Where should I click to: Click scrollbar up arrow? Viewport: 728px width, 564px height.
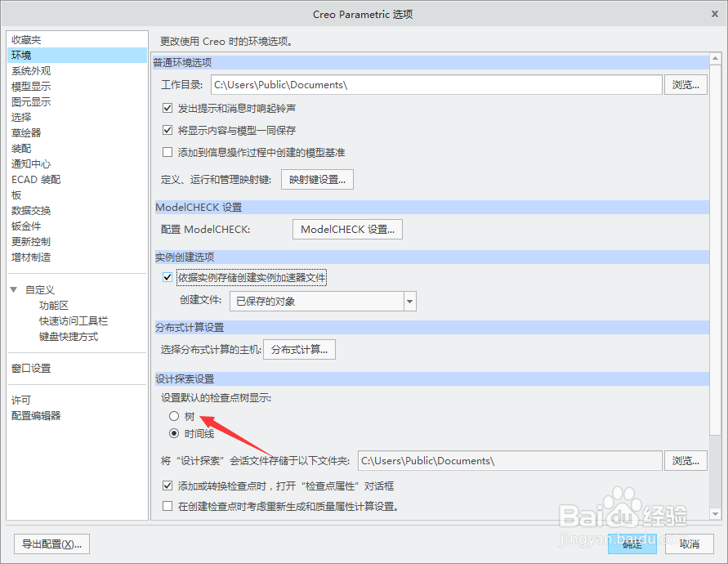point(716,59)
